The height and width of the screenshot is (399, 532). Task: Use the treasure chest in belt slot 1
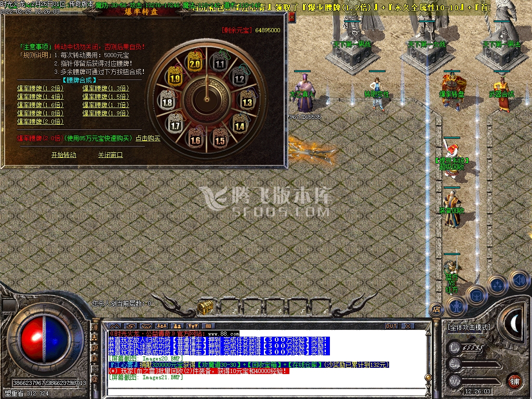[206, 307]
